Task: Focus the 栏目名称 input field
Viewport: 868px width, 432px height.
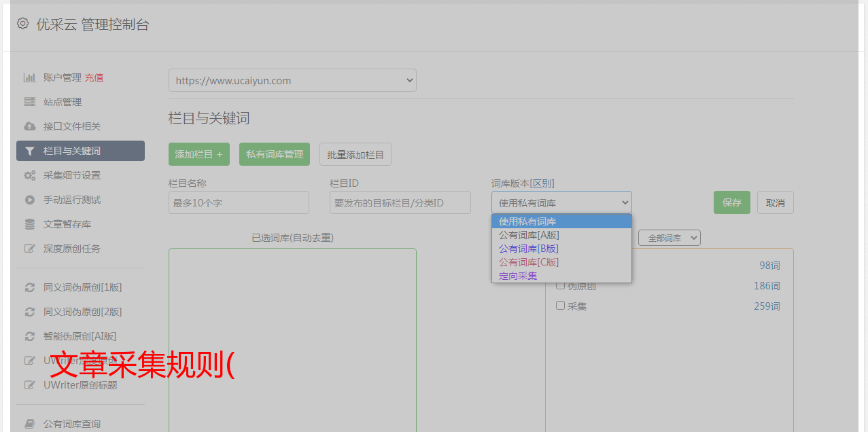Action: [239, 202]
